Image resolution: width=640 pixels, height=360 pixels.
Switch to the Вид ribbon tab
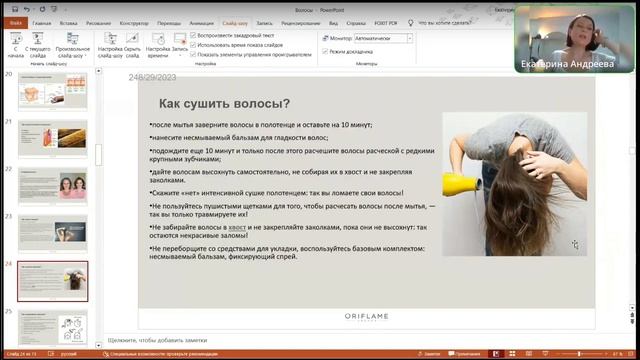point(333,23)
